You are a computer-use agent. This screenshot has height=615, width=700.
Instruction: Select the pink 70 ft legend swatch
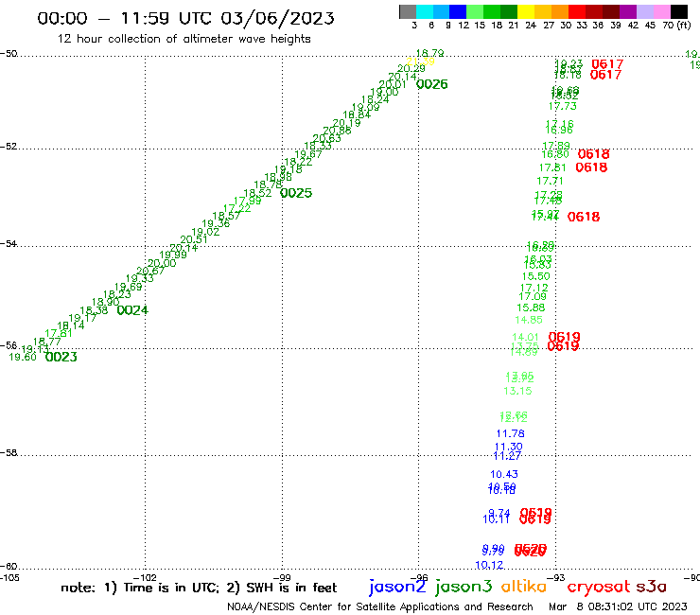(x=661, y=11)
